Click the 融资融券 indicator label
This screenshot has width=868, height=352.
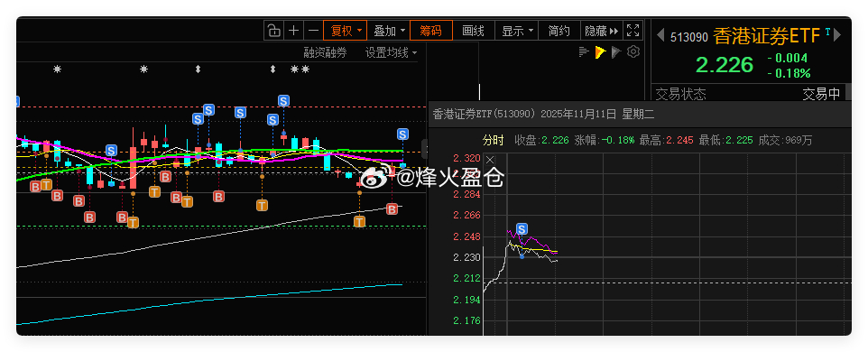click(x=326, y=53)
